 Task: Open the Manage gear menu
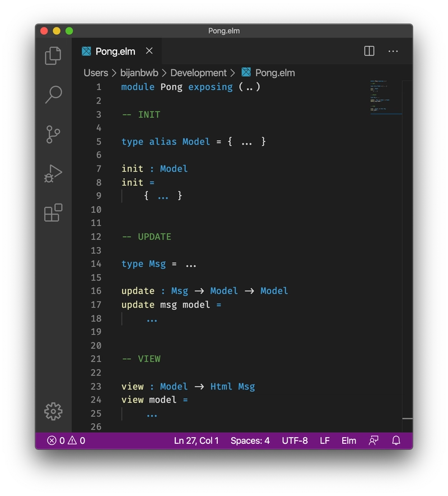pos(53,411)
